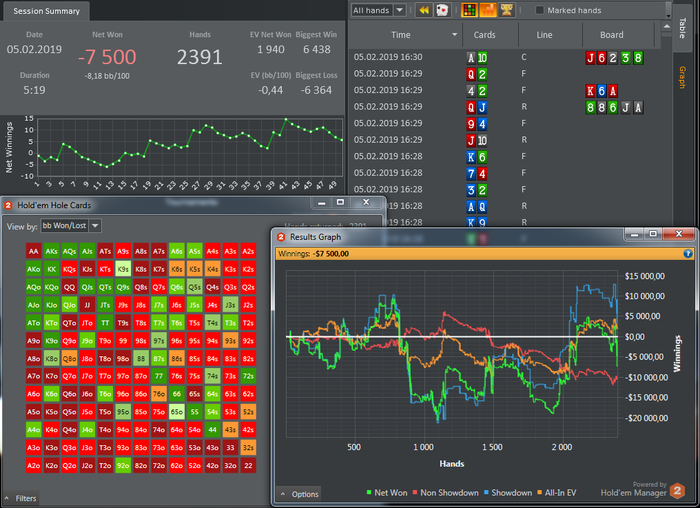The image size is (700, 508).
Task: Select the 16:28 hand row with 7 4
Action: [504, 173]
